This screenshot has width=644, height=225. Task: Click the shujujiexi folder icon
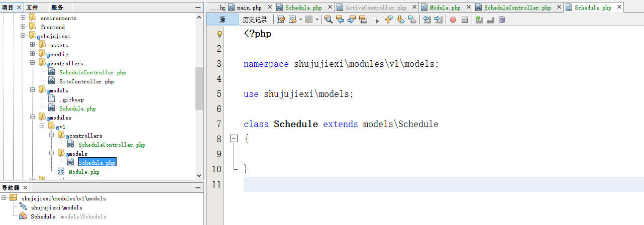click(33, 36)
